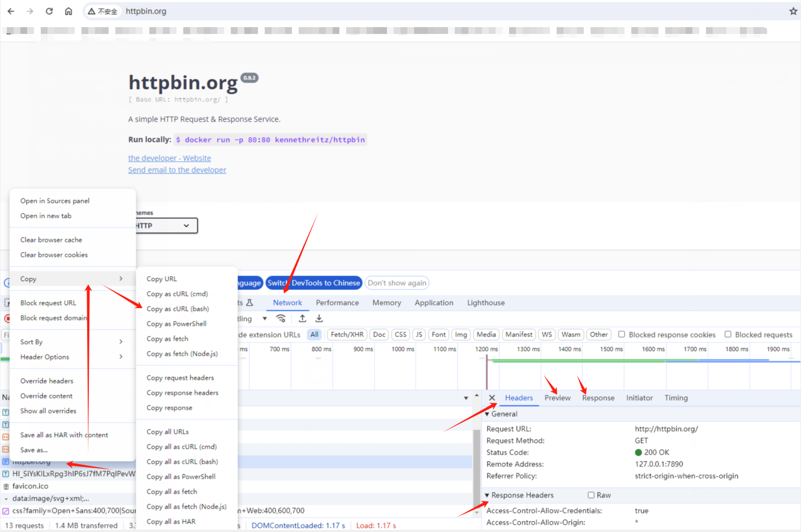Choose Copy as cURL (bash)
801x532 pixels.
tap(178, 309)
